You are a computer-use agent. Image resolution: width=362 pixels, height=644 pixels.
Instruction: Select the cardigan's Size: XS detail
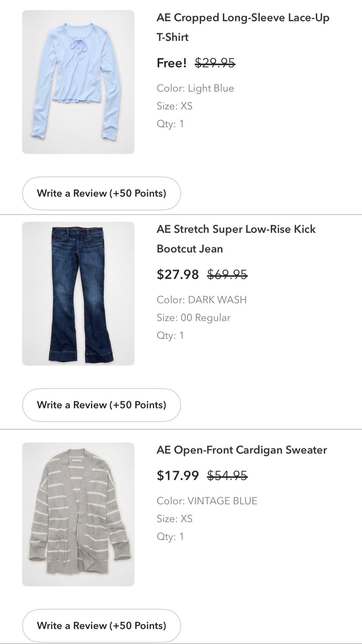(174, 519)
